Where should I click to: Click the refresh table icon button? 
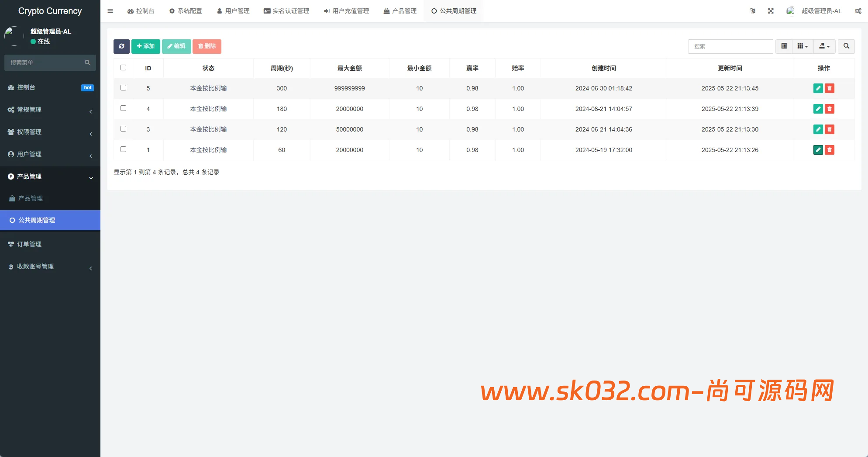point(121,46)
